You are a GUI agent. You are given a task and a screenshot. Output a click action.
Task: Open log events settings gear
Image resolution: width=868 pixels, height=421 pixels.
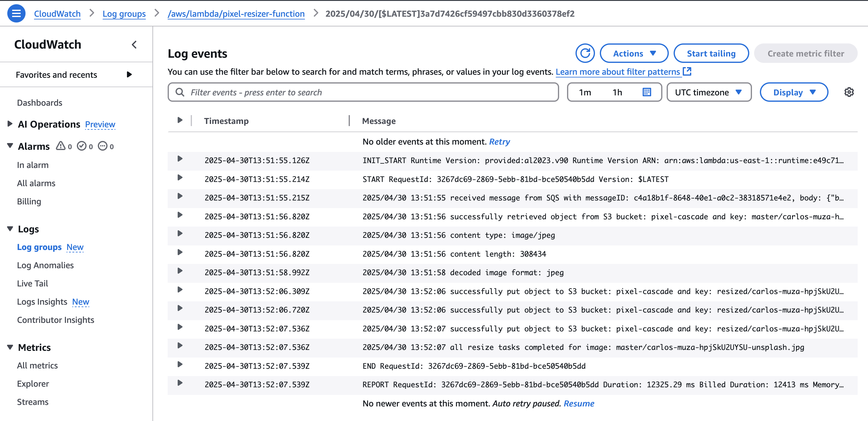[849, 92]
